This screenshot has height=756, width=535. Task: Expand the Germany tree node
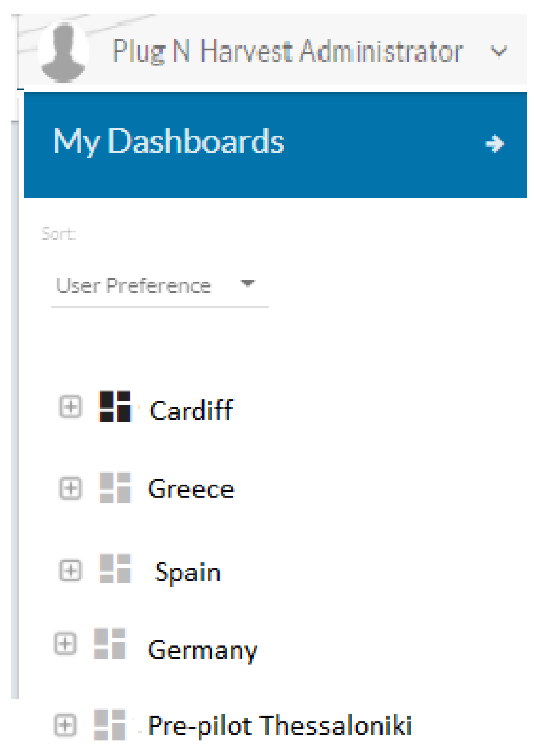click(65, 644)
